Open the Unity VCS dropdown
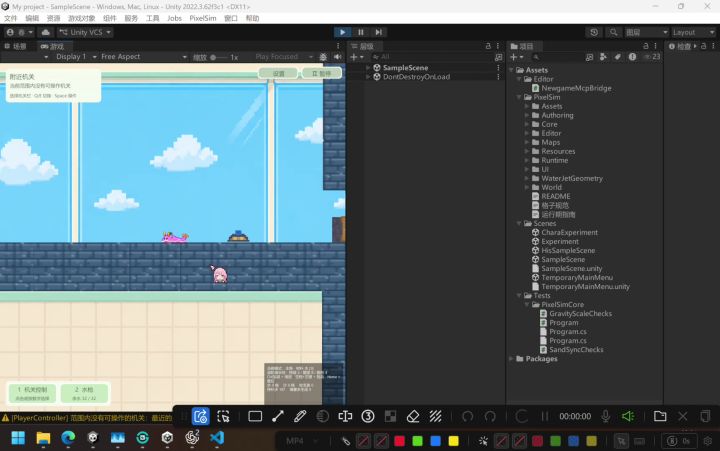 click(x=85, y=32)
